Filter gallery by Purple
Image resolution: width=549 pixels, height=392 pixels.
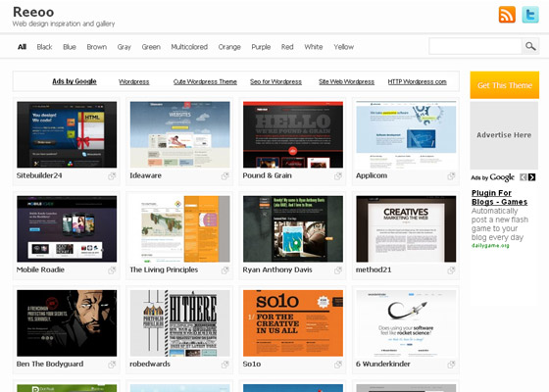[261, 47]
